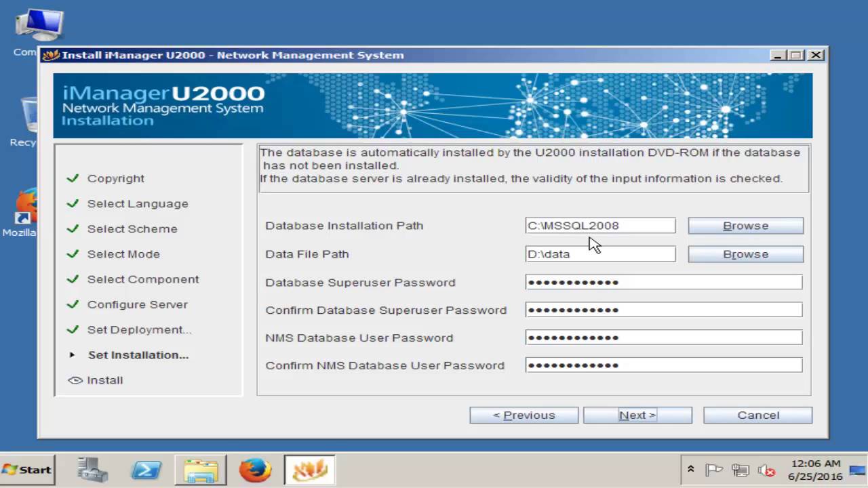This screenshot has height=488, width=868.
Task: Open Windows Explorer folder taskbar icon
Action: 201,470
